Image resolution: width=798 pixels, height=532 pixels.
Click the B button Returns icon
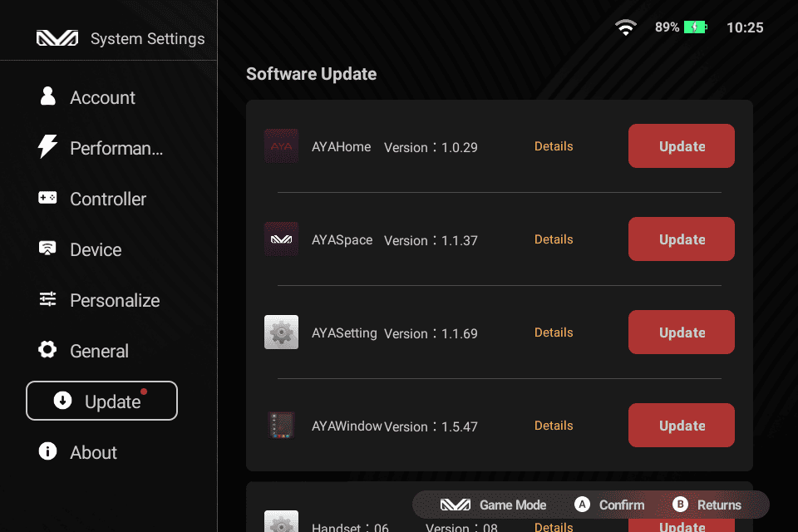coord(680,505)
